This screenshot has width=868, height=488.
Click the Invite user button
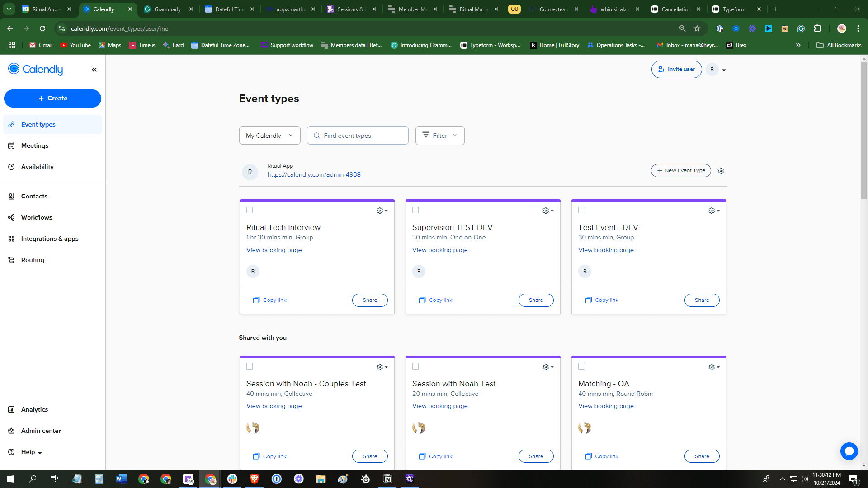coord(676,69)
